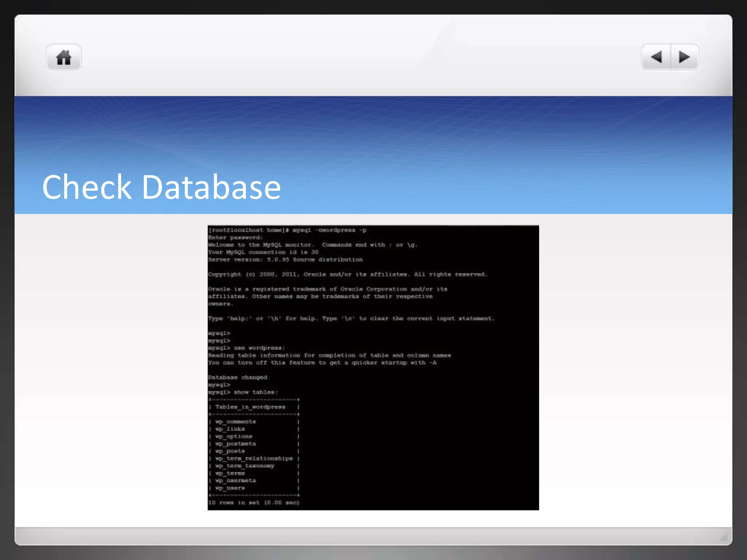Click the resize grip at slide corner
Image resolution: width=747 pixels, height=560 pixels.
pos(724,537)
